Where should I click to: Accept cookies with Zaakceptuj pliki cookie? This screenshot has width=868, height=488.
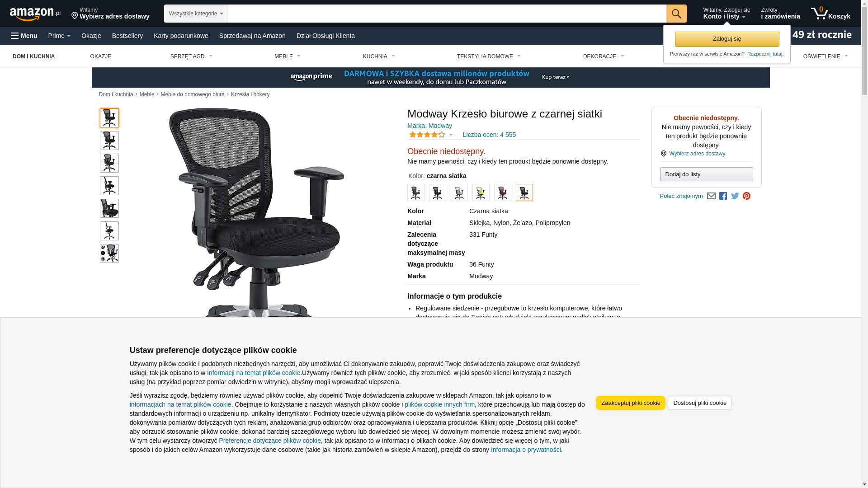[630, 403]
